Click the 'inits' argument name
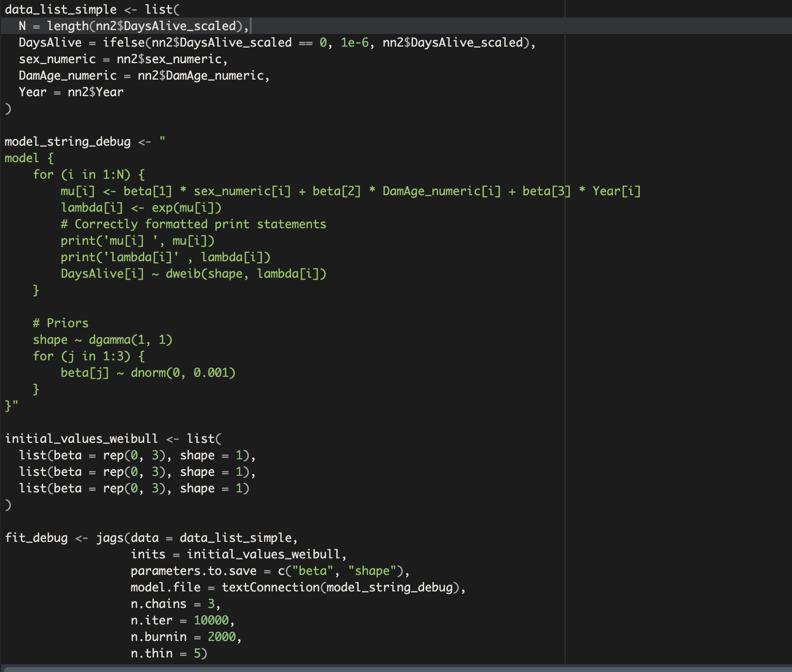Image resolution: width=792 pixels, height=672 pixels. (148, 554)
